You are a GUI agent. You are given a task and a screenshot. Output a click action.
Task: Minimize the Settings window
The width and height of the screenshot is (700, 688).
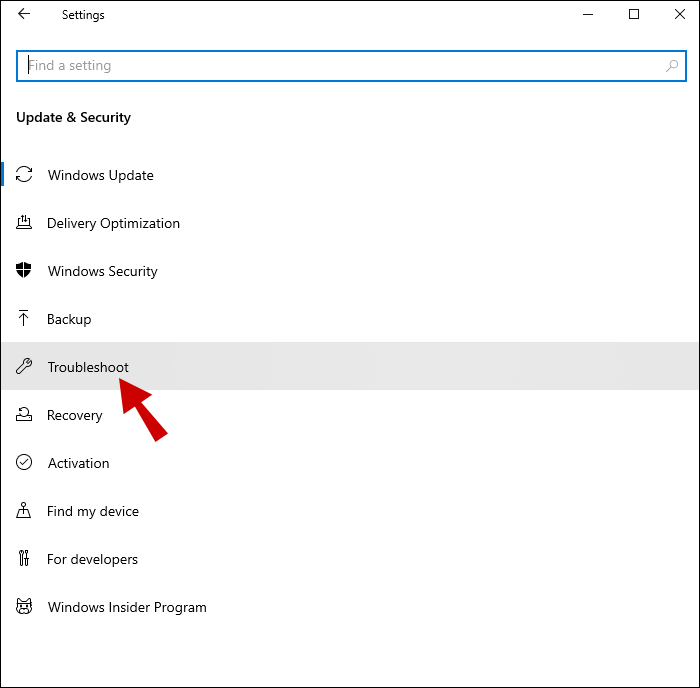pyautogui.click(x=588, y=15)
